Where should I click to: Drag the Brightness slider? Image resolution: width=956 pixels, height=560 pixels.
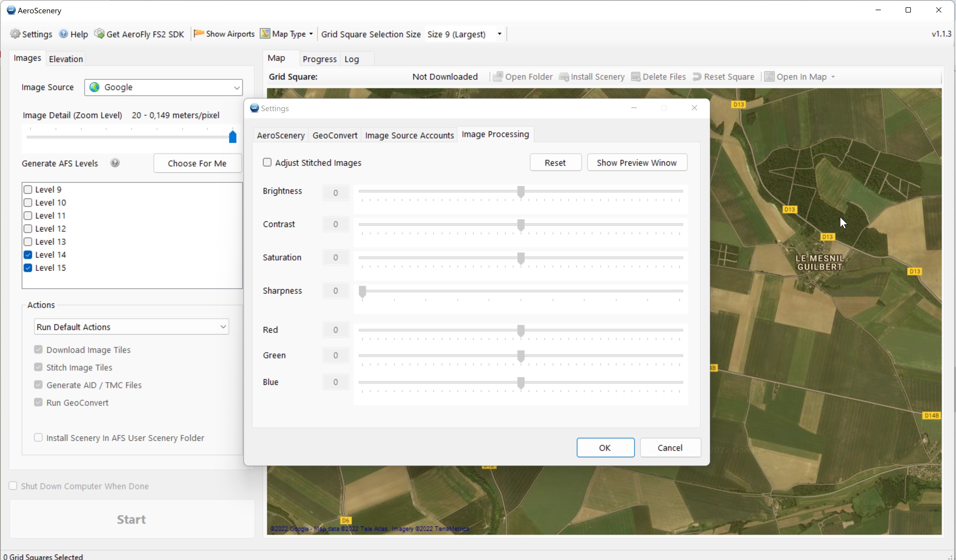click(520, 192)
